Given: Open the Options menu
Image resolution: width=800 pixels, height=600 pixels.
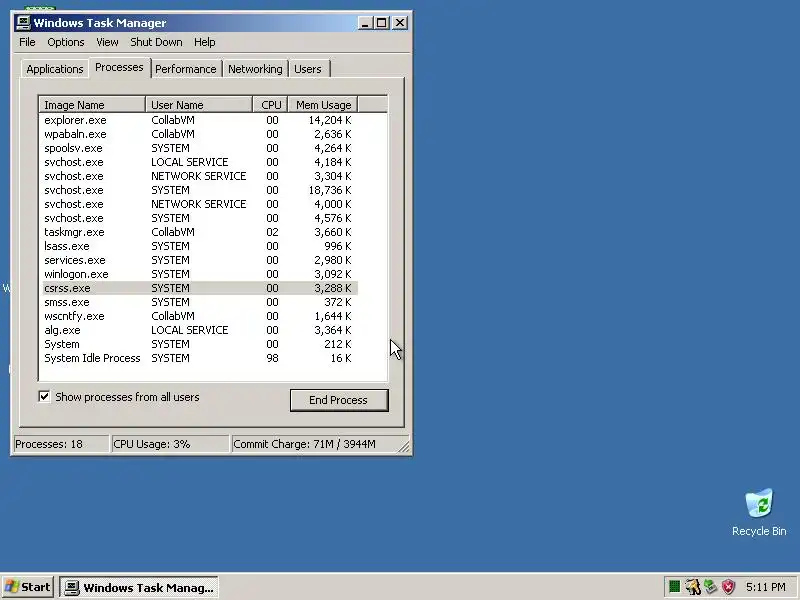Looking at the screenshot, I should [66, 42].
